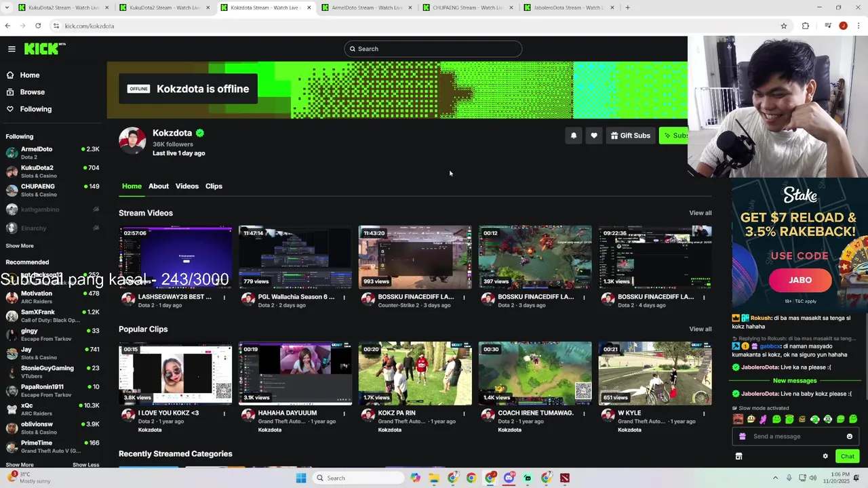Insert the purple emote in quick bar
This screenshot has height=488, width=868.
click(764, 420)
